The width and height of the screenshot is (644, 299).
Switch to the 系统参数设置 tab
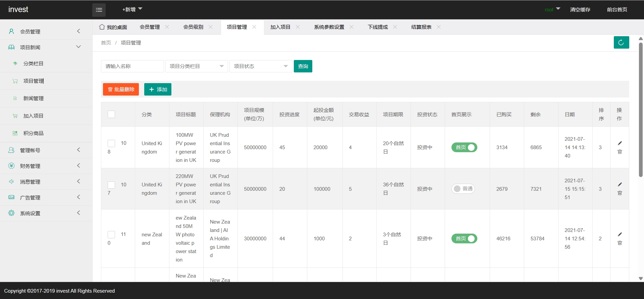pos(329,27)
